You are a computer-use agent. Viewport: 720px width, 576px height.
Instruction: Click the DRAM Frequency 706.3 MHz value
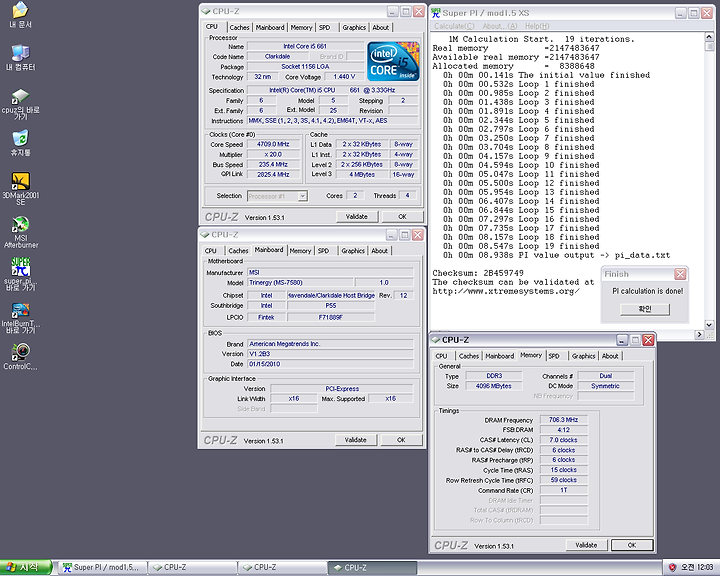(563, 419)
